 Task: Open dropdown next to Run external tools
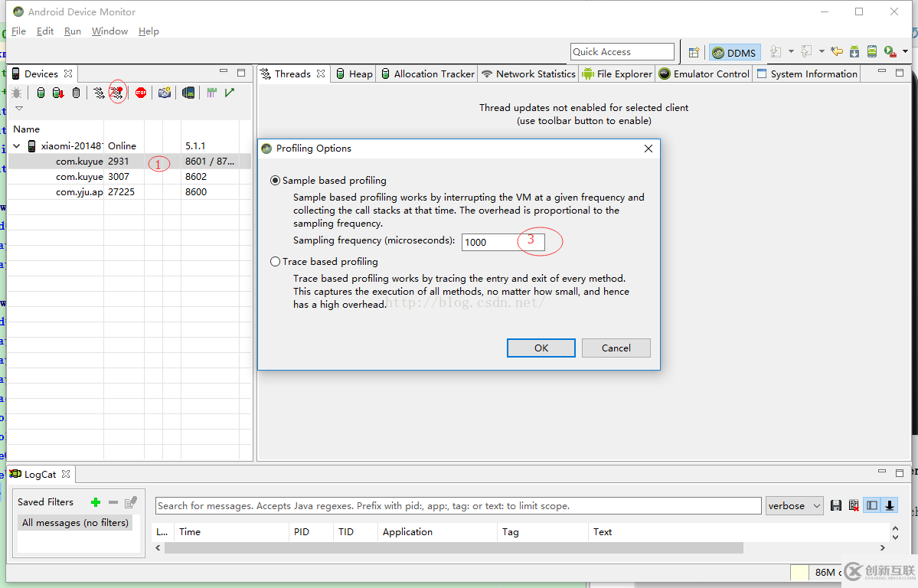click(905, 52)
